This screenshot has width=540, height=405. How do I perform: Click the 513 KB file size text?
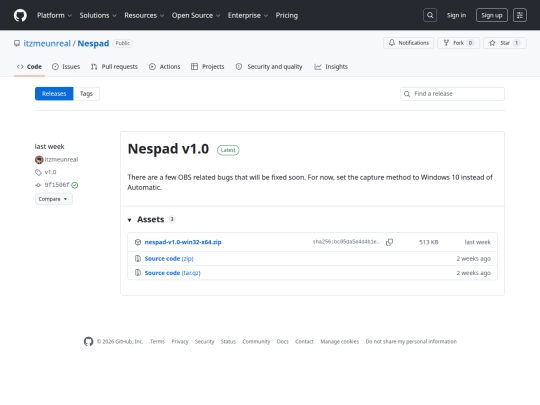tap(429, 242)
